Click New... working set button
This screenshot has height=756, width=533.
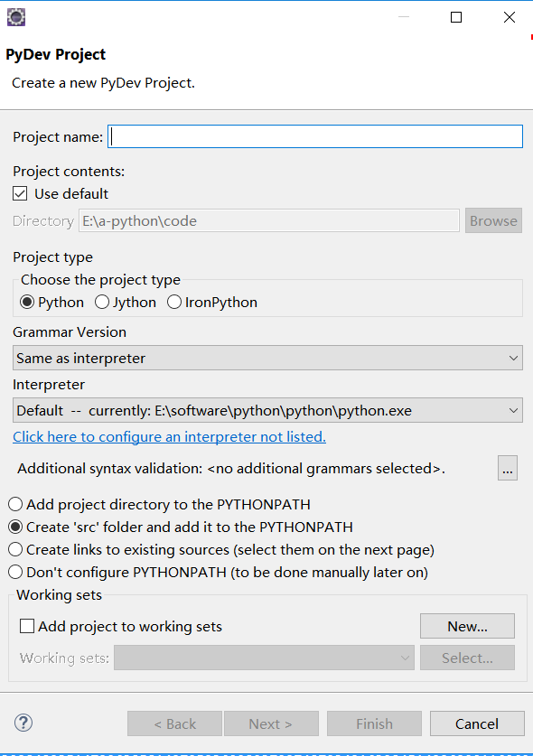(x=467, y=626)
